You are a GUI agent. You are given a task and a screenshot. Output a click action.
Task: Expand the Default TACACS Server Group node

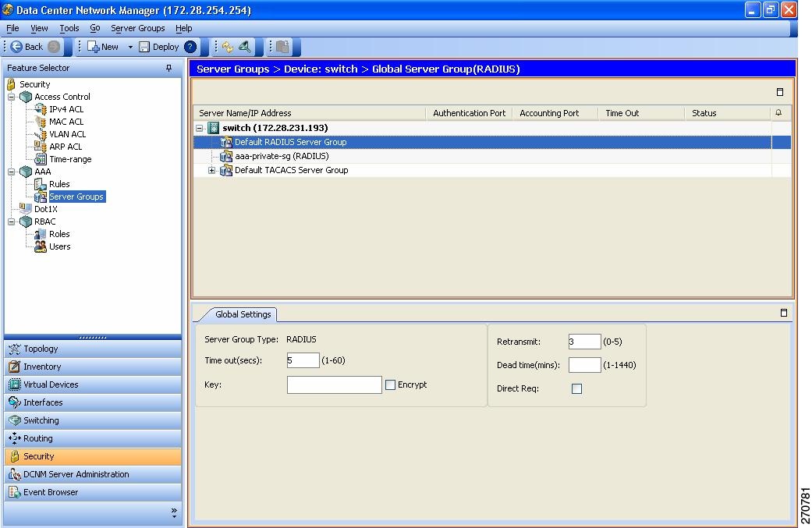tap(212, 170)
